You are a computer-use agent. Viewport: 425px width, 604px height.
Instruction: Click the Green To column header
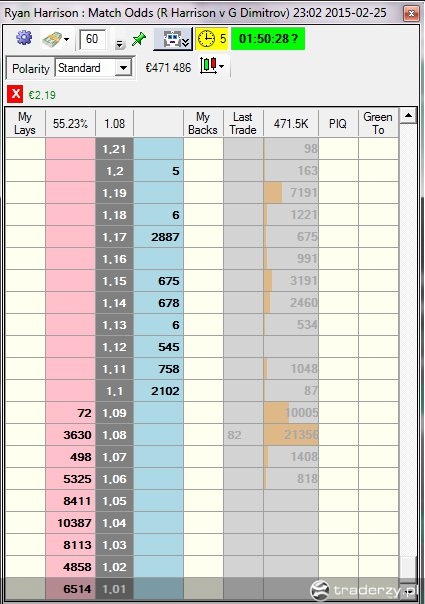(x=378, y=123)
